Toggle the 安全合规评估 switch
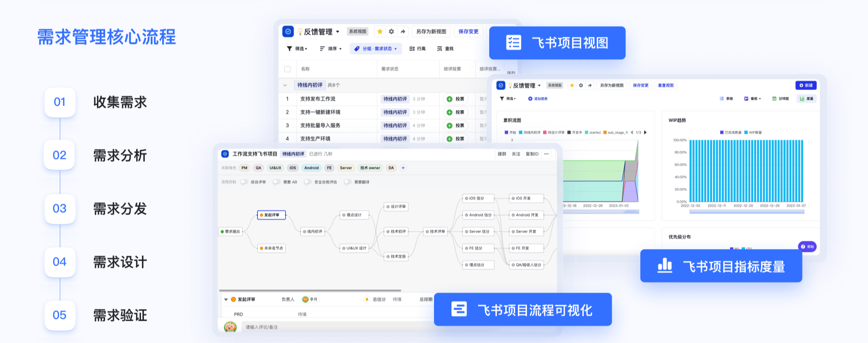 (x=308, y=182)
